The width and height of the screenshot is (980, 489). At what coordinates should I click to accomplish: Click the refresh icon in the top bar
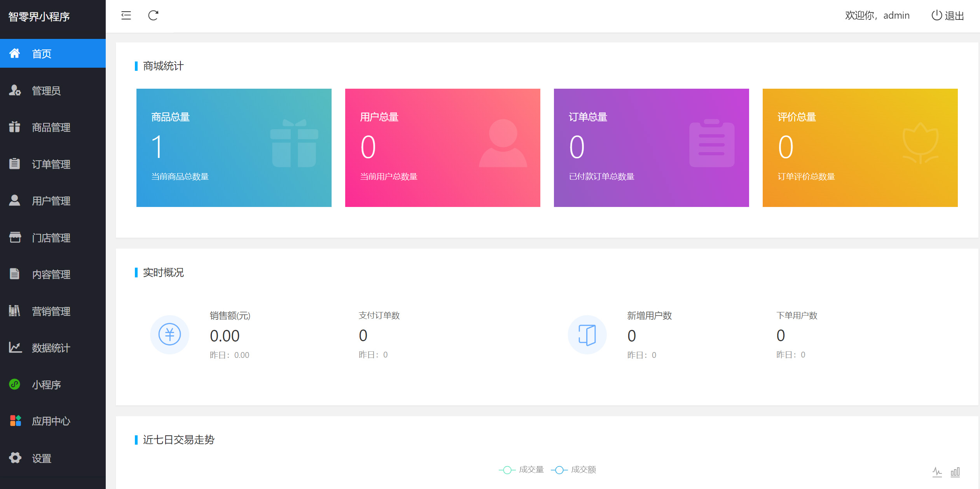pyautogui.click(x=153, y=16)
